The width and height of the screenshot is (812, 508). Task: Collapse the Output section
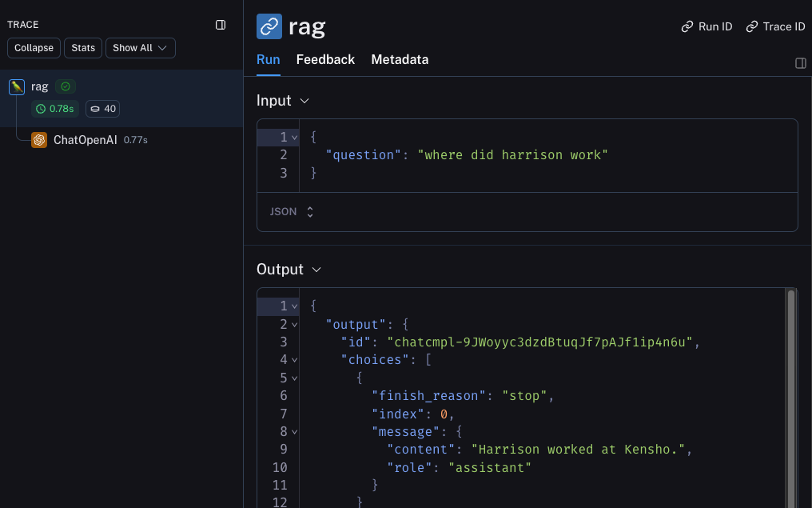coord(316,270)
